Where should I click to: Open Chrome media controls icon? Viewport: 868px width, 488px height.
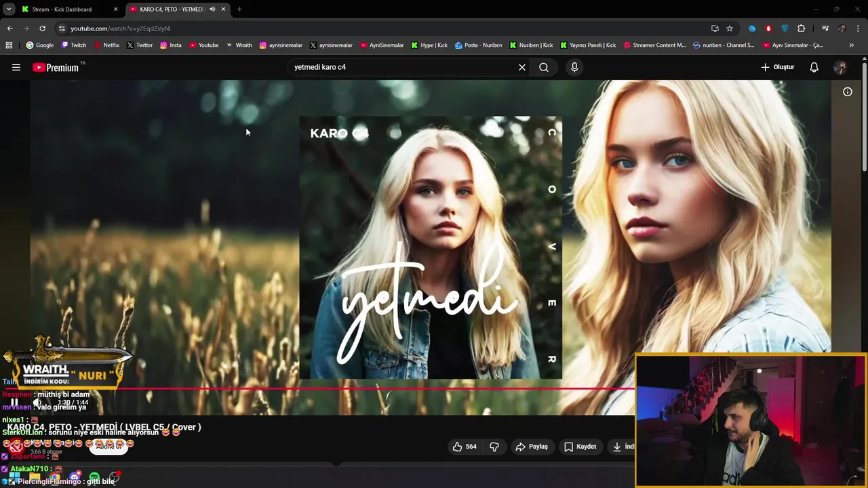pos(825,28)
